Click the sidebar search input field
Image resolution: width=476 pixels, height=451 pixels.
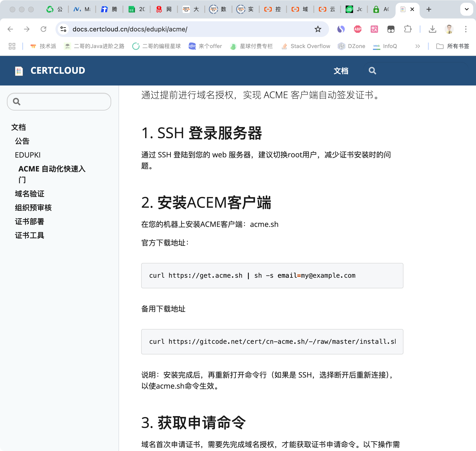coord(59,101)
